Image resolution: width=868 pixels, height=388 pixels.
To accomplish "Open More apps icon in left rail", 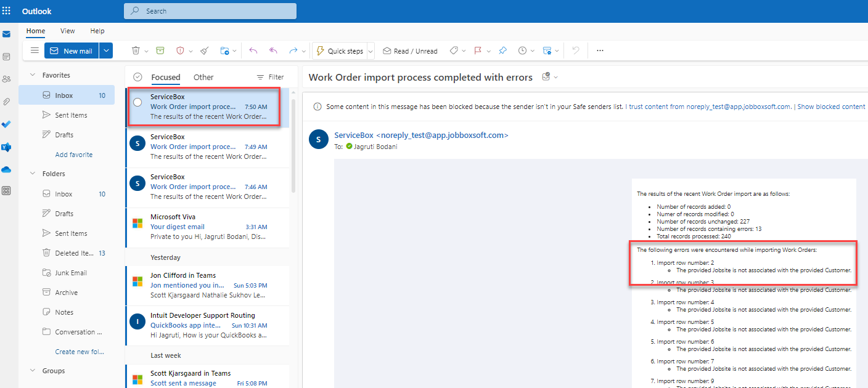I will (6, 191).
